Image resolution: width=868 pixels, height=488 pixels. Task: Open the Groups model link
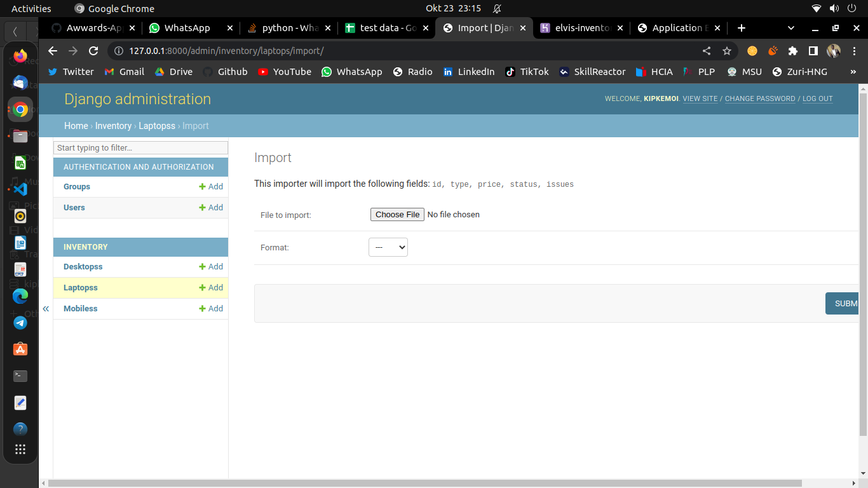coord(77,187)
